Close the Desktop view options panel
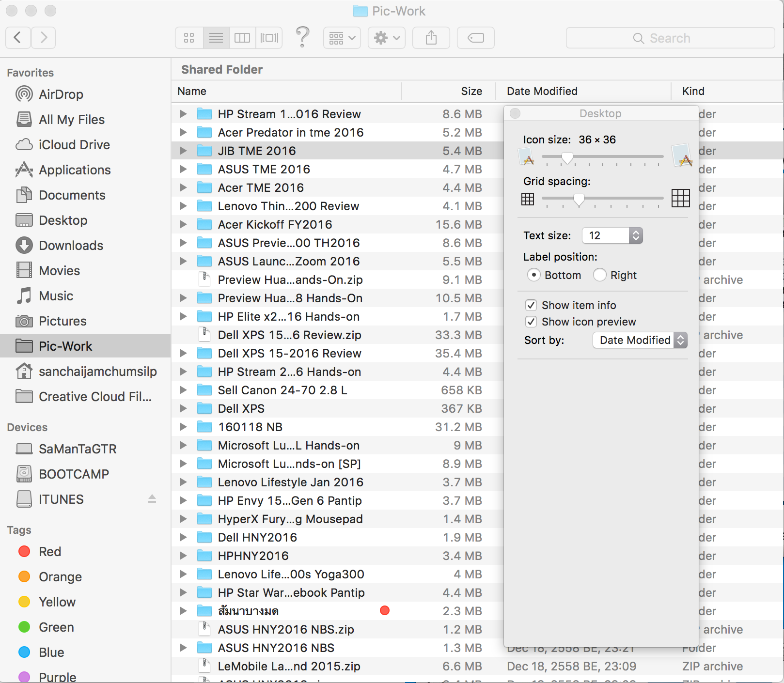784x683 pixels. pos(515,113)
